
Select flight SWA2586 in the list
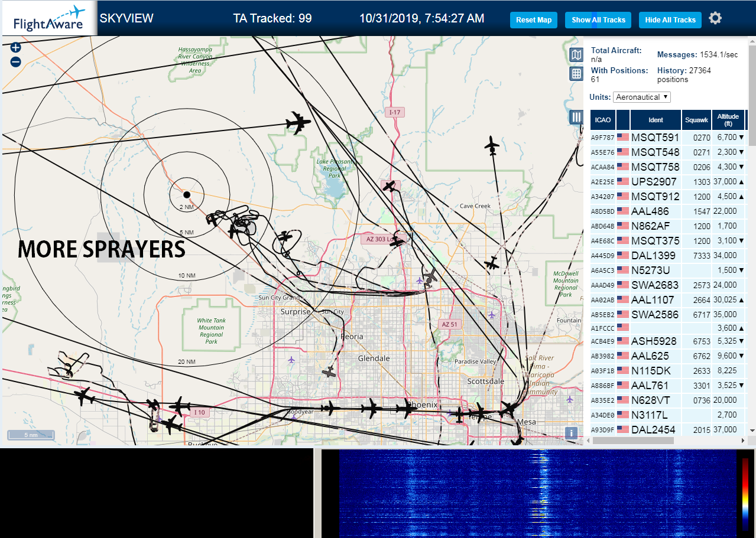668,314
